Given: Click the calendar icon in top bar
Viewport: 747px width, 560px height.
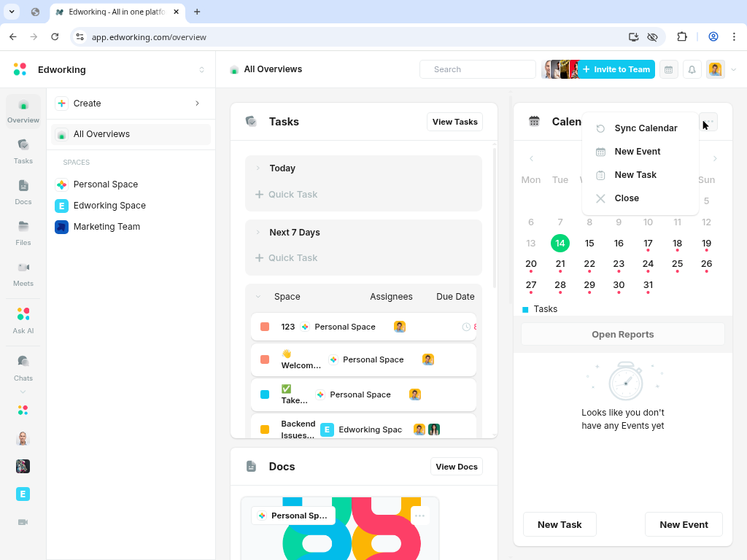Looking at the screenshot, I should 668,69.
